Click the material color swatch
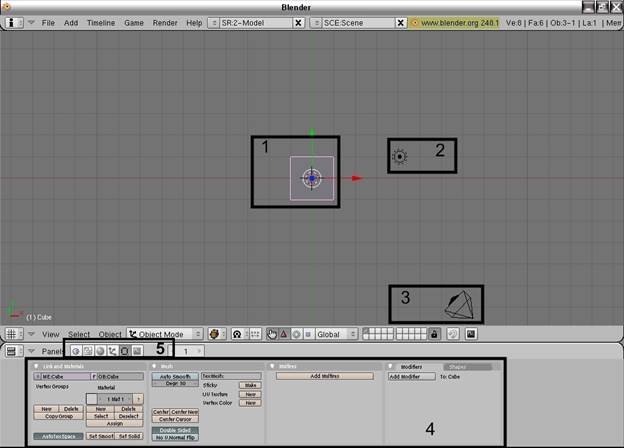 [x=91, y=399]
